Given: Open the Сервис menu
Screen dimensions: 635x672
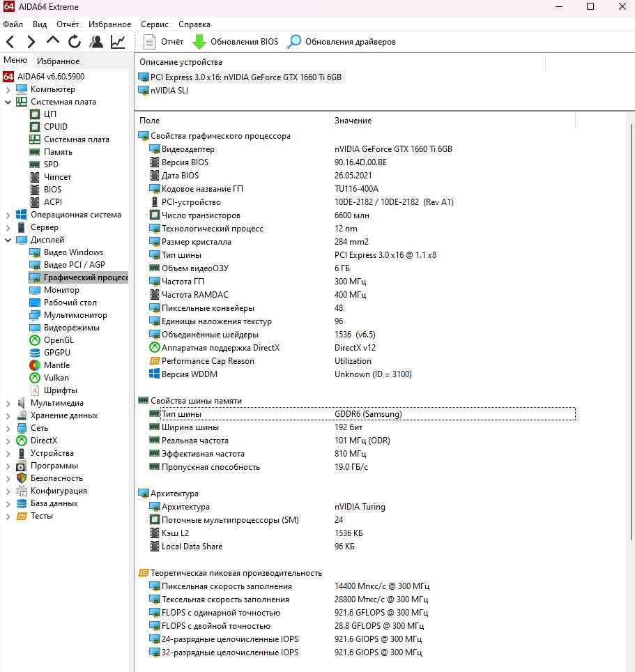Looking at the screenshot, I should tap(155, 24).
